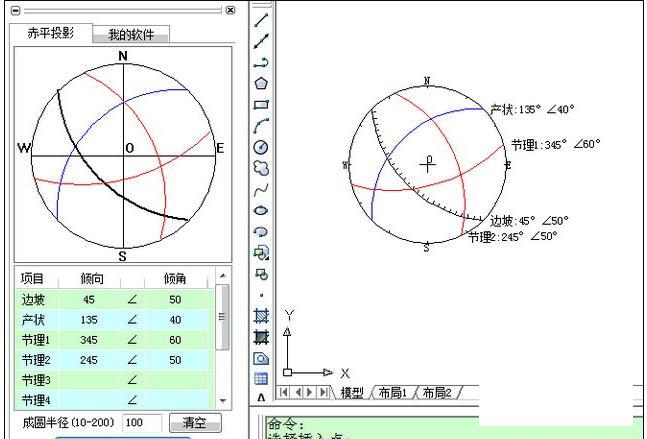
Task: Select the Hatch tool icon
Action: coord(261,316)
